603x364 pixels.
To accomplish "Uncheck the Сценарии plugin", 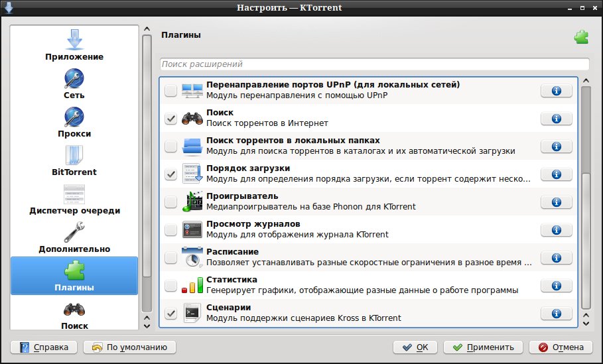I will [170, 314].
